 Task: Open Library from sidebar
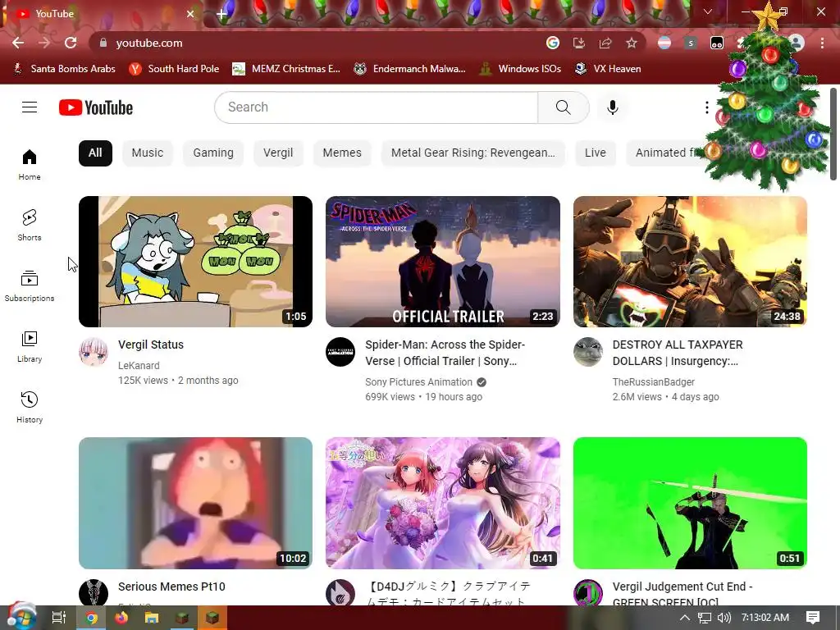[x=30, y=347]
